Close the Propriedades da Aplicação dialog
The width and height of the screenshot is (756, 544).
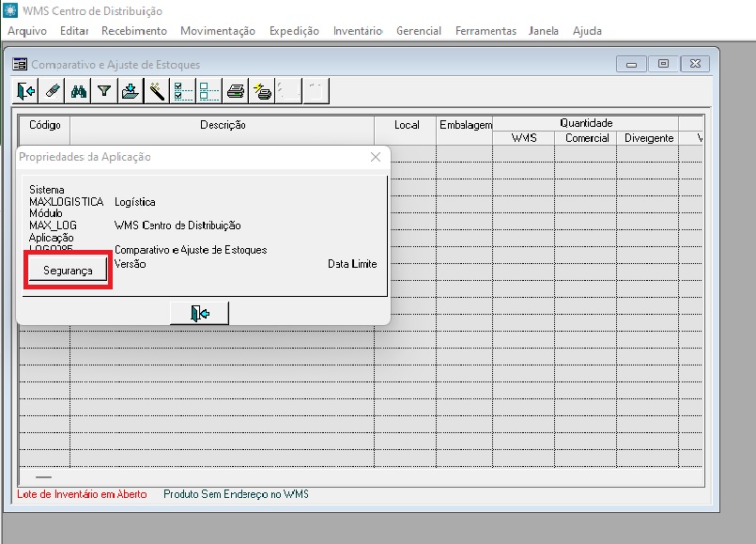pyautogui.click(x=376, y=157)
